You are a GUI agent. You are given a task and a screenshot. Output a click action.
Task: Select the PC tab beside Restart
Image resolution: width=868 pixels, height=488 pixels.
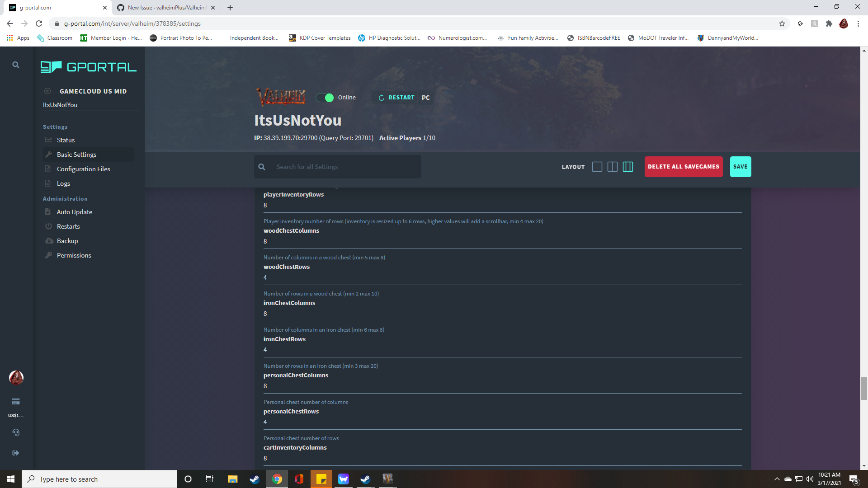tap(425, 97)
